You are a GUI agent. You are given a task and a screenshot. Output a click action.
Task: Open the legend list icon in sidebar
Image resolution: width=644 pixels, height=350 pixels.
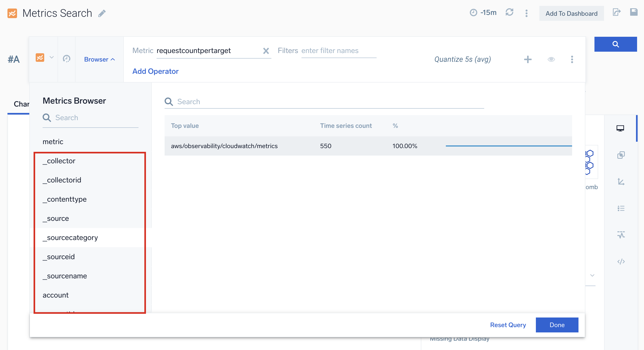(x=621, y=208)
